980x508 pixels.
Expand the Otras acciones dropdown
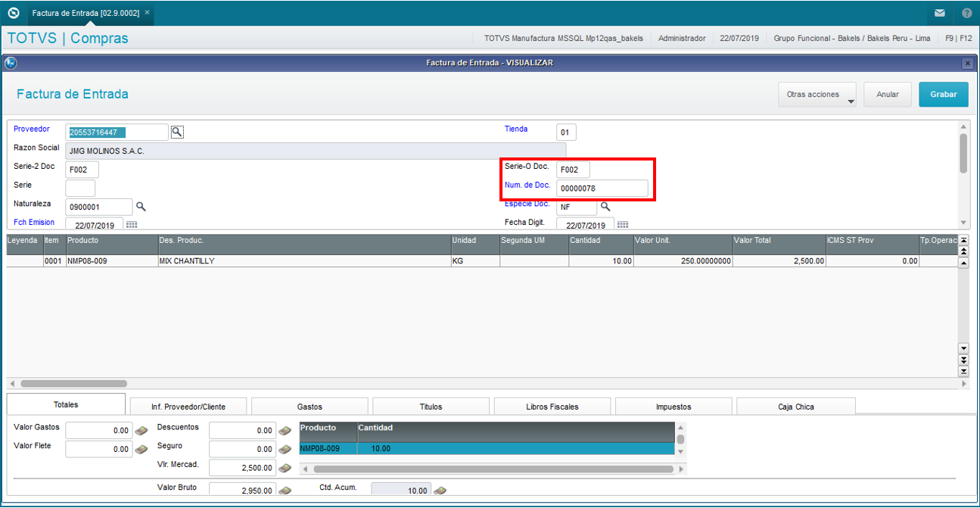pos(817,95)
